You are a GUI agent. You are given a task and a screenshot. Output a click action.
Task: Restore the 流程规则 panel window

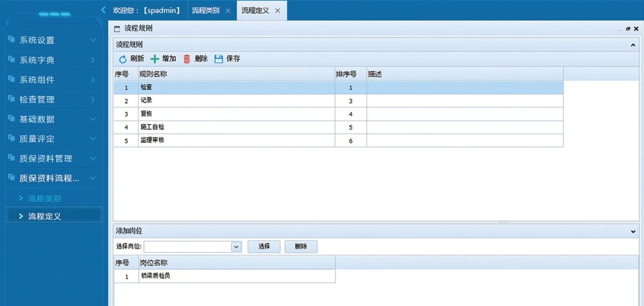[628, 29]
